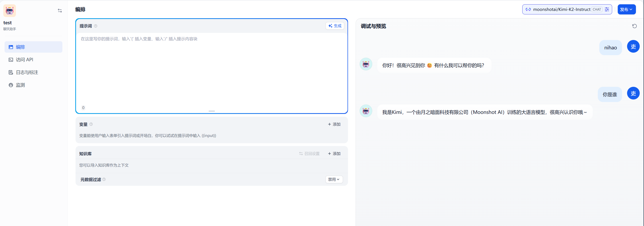Viewport: 644px width, 226px height.
Task: Open 召回设置 retrieval settings
Action: click(x=309, y=154)
